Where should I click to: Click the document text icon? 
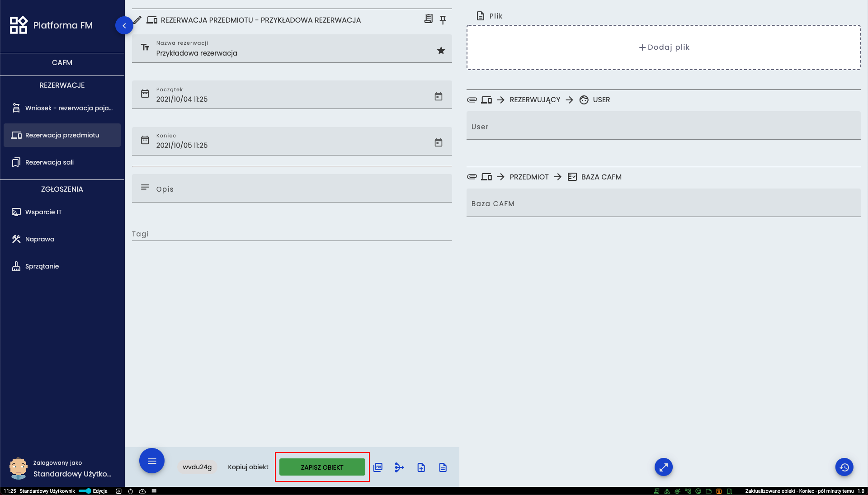[x=443, y=467]
